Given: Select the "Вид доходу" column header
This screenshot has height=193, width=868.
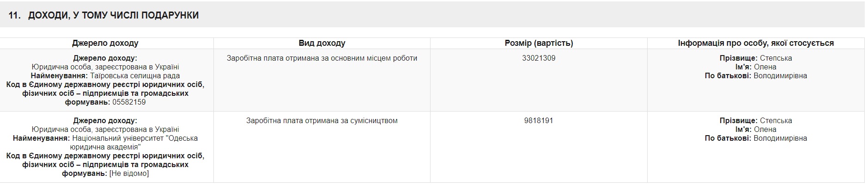Looking at the screenshot, I should tap(322, 43).
